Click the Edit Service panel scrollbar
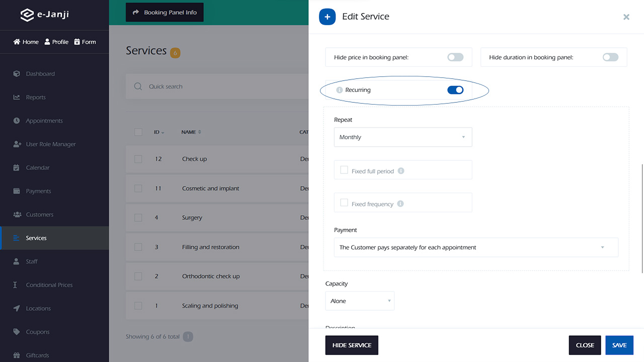644x362 pixels. [642, 219]
